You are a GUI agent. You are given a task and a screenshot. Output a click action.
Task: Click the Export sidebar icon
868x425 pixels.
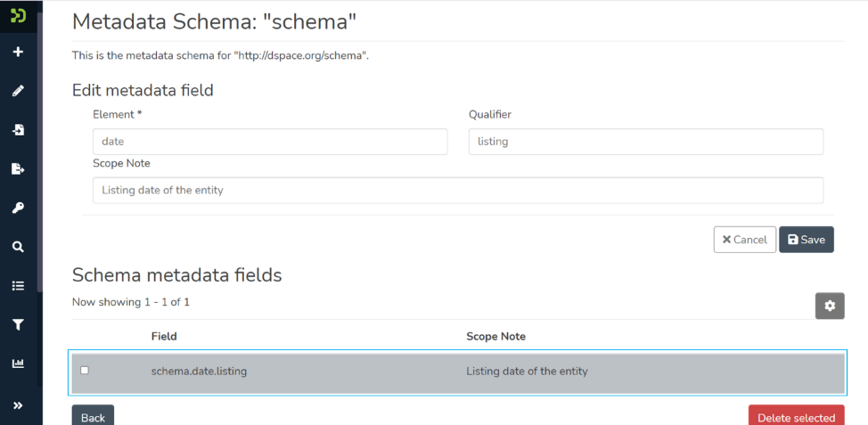coord(18,169)
